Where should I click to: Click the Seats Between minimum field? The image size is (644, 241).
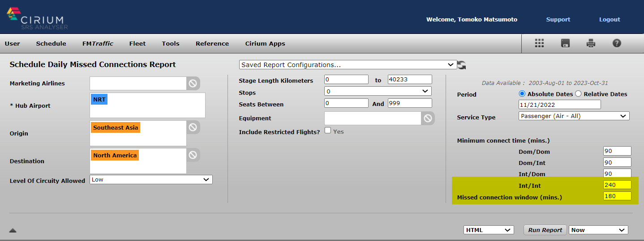pos(346,103)
